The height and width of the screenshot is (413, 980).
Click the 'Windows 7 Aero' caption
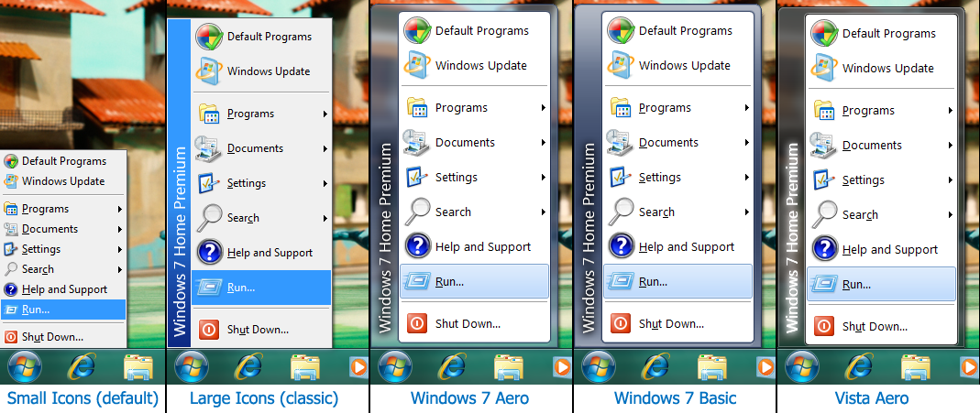470,398
